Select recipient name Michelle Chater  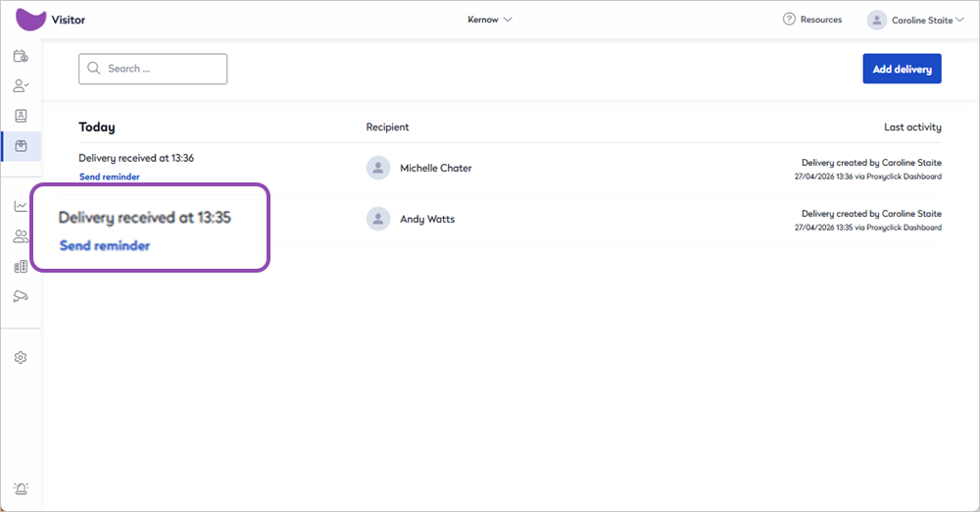coord(436,168)
